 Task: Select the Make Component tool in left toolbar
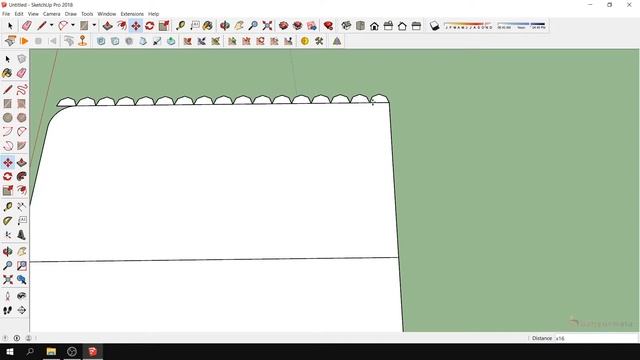pos(22,59)
